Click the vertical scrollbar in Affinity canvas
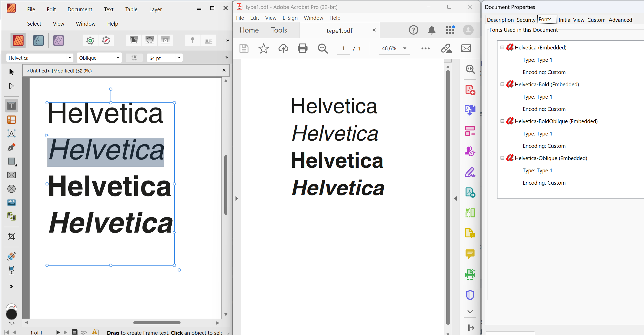644x335 pixels. coord(226,185)
